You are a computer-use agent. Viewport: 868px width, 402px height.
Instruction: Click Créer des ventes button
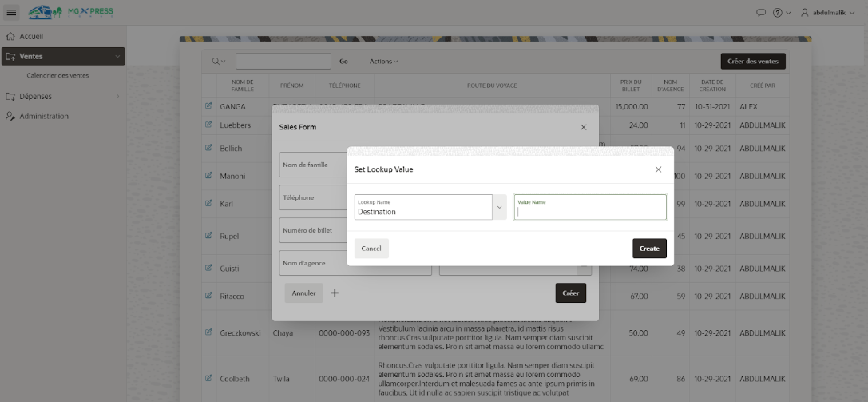[x=753, y=61]
